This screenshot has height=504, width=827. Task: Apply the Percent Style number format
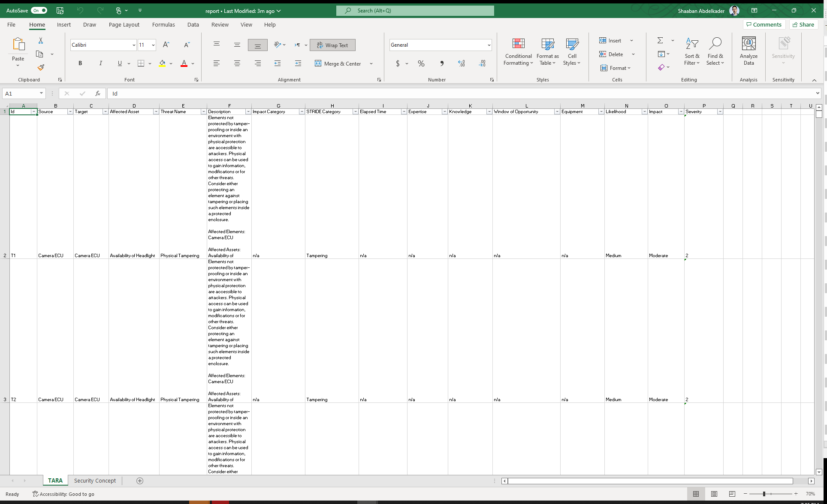(x=421, y=63)
